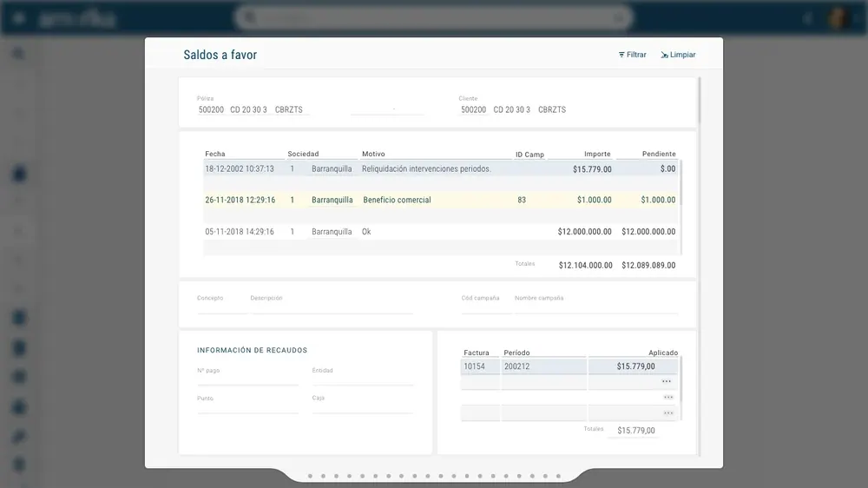Image resolution: width=868 pixels, height=488 pixels.
Task: Click the Caja input field
Action: [x=363, y=408]
